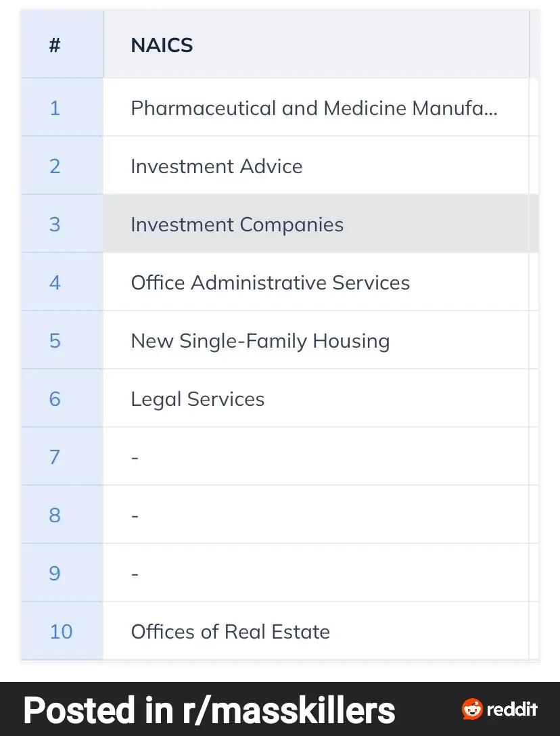The image size is (560, 736).
Task: Click Offices of Real Estate entry
Action: click(x=230, y=632)
